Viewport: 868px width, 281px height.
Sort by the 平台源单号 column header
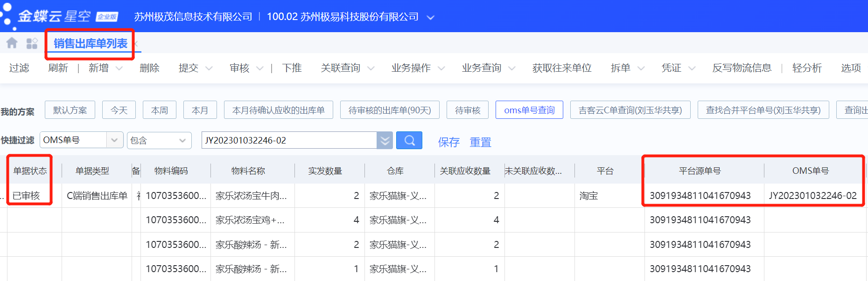(x=700, y=171)
